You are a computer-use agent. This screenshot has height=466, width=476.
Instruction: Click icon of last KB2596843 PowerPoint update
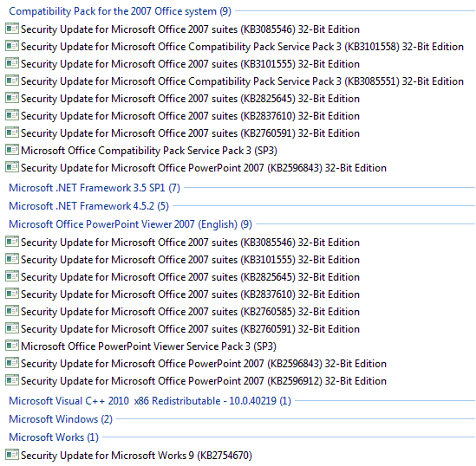(x=12, y=363)
